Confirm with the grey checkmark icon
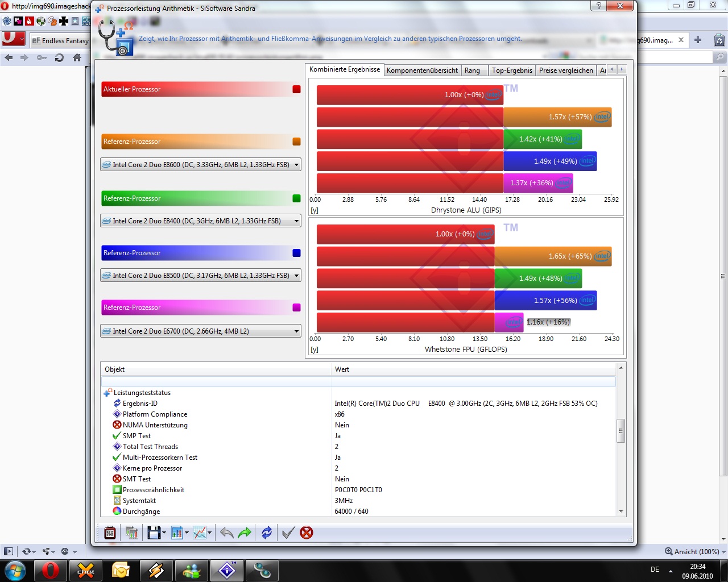 [x=288, y=533]
